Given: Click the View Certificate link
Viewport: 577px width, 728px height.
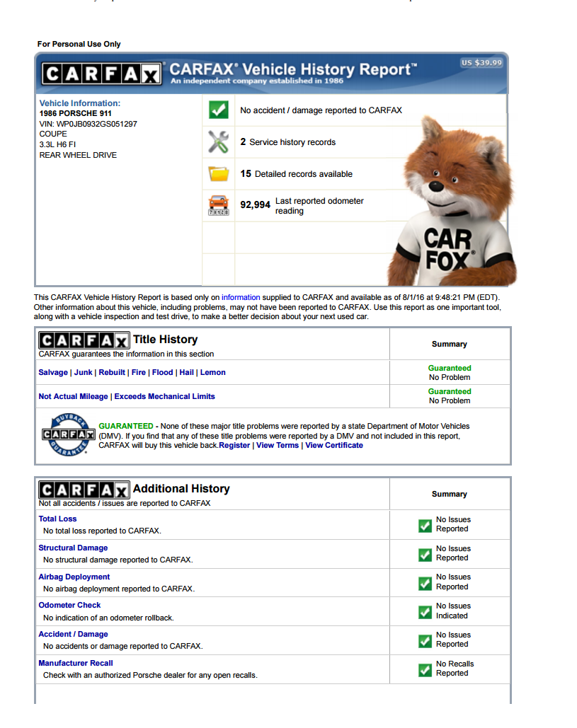Looking at the screenshot, I should [x=334, y=445].
